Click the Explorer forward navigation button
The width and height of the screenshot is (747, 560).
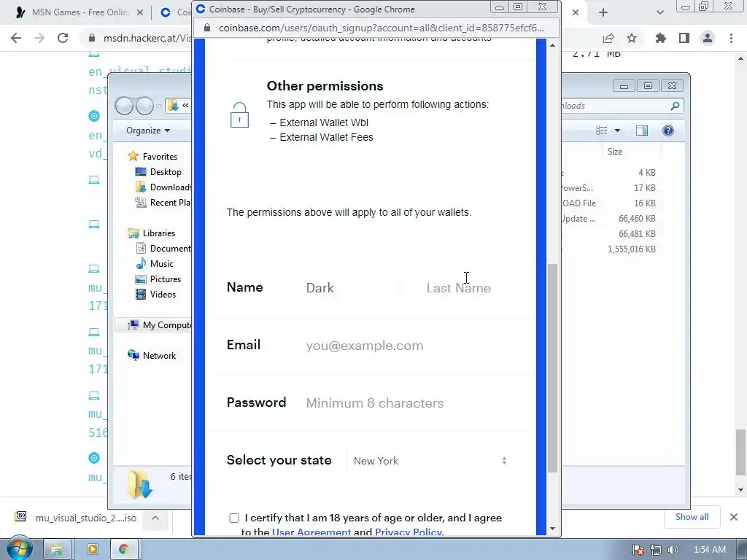pos(145,106)
